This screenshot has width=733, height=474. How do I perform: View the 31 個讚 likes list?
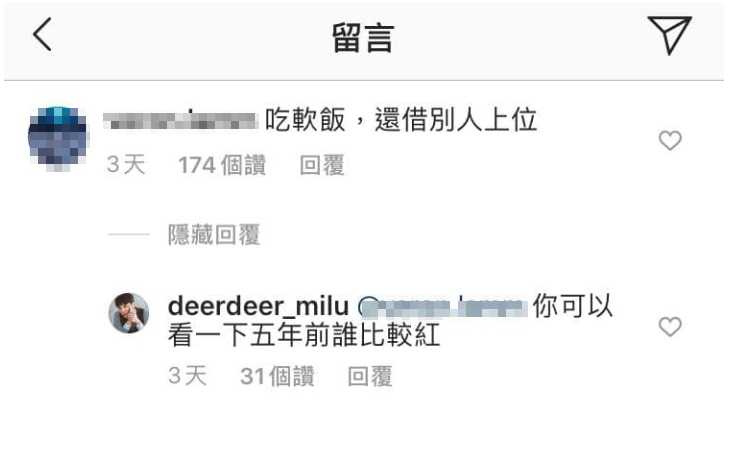pos(277,376)
